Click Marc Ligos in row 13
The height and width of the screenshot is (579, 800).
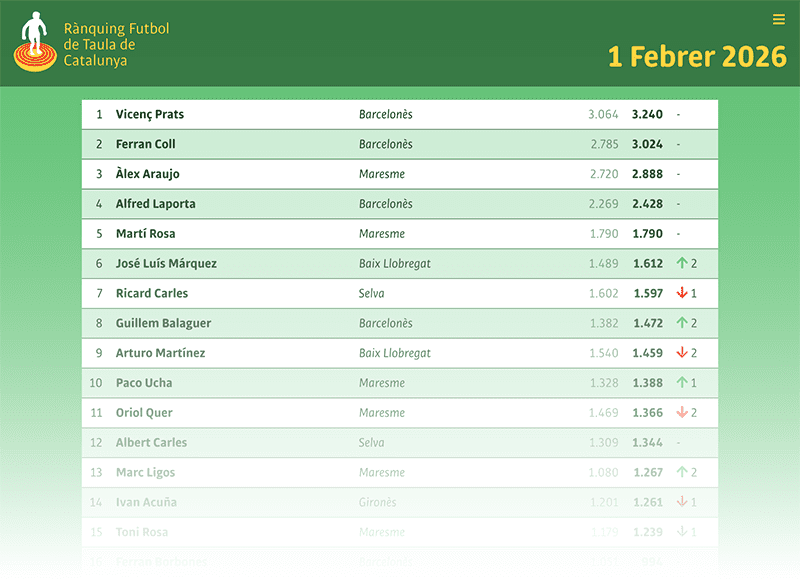click(146, 473)
